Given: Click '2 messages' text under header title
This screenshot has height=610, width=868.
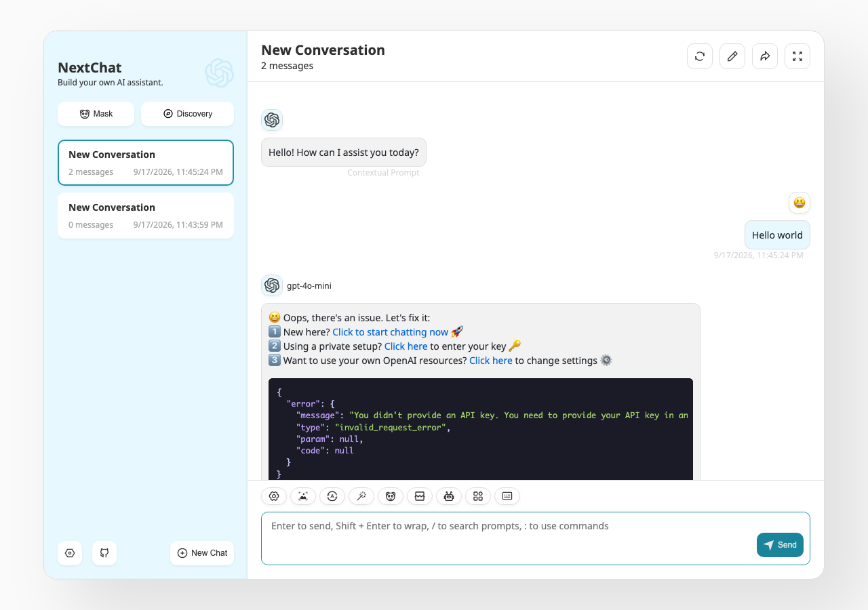Looking at the screenshot, I should pos(287,66).
